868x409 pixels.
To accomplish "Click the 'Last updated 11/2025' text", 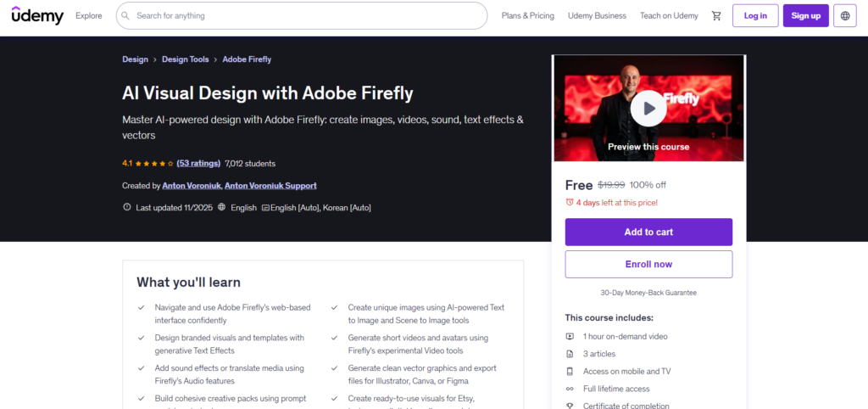I will [174, 208].
